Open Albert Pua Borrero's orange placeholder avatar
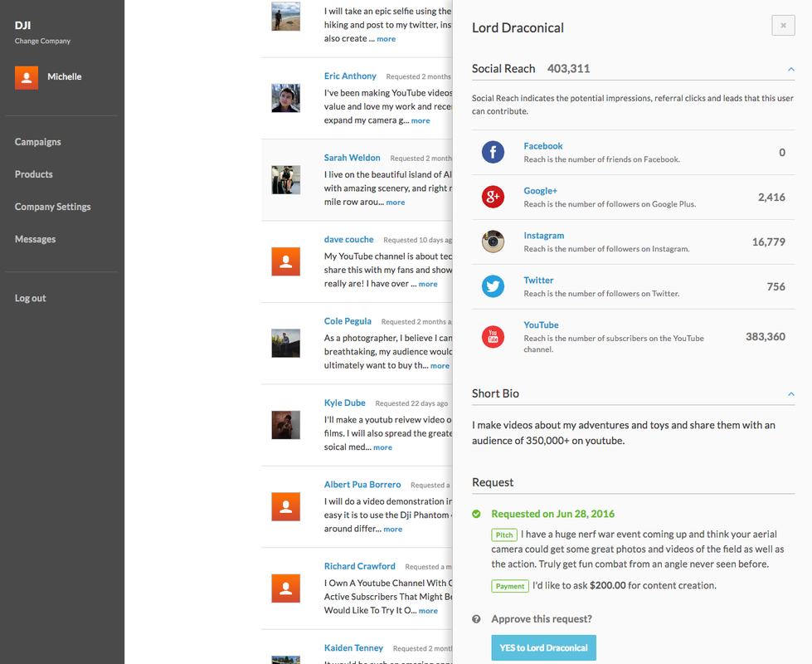 (x=286, y=506)
